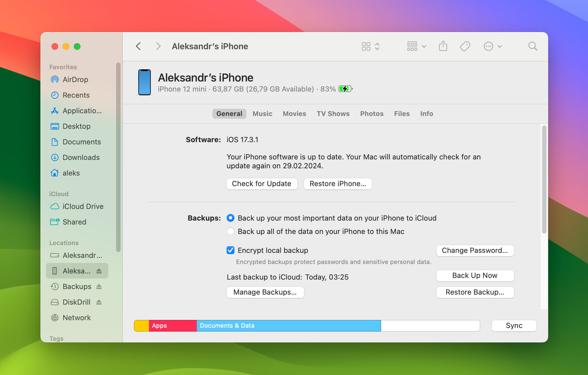Image resolution: width=588 pixels, height=375 pixels.
Task: Go back with the left chevron arrow
Action: tap(138, 46)
